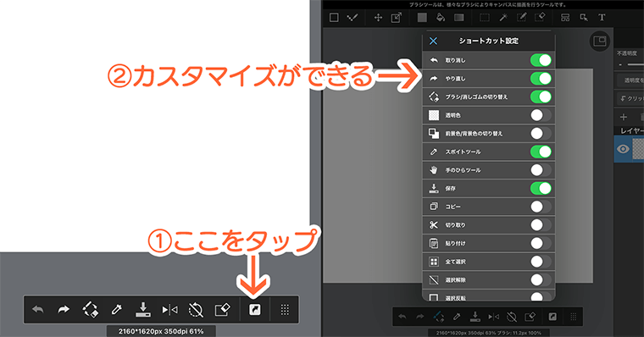Toggle off the やり直し shortcut switch

[541, 79]
